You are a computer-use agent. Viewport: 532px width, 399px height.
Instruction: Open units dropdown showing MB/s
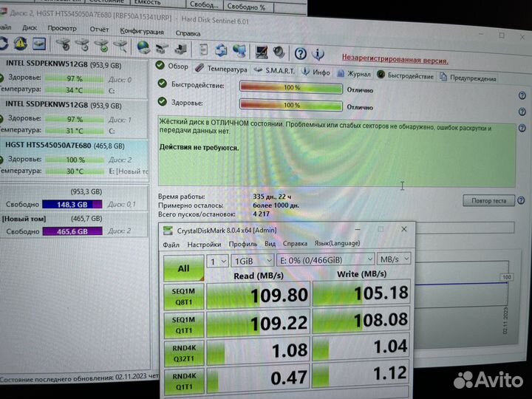click(395, 259)
